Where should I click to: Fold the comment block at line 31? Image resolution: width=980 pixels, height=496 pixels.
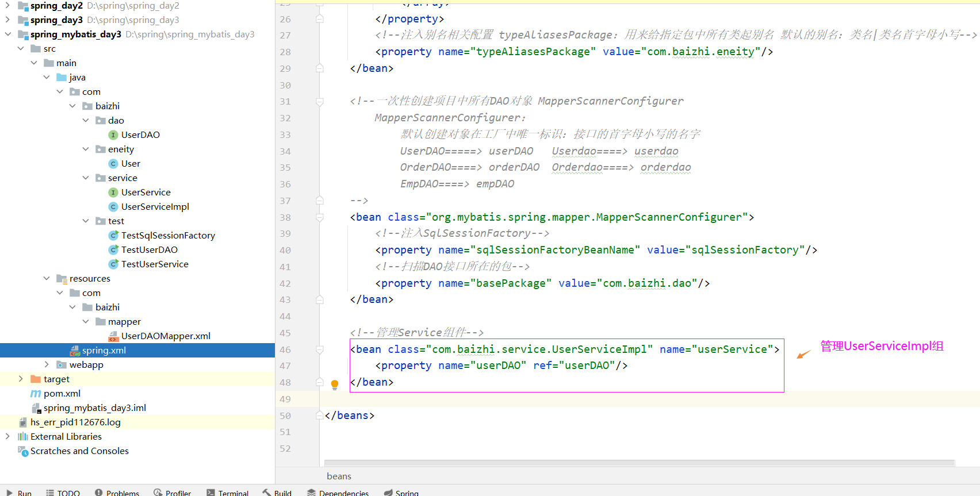pos(320,102)
